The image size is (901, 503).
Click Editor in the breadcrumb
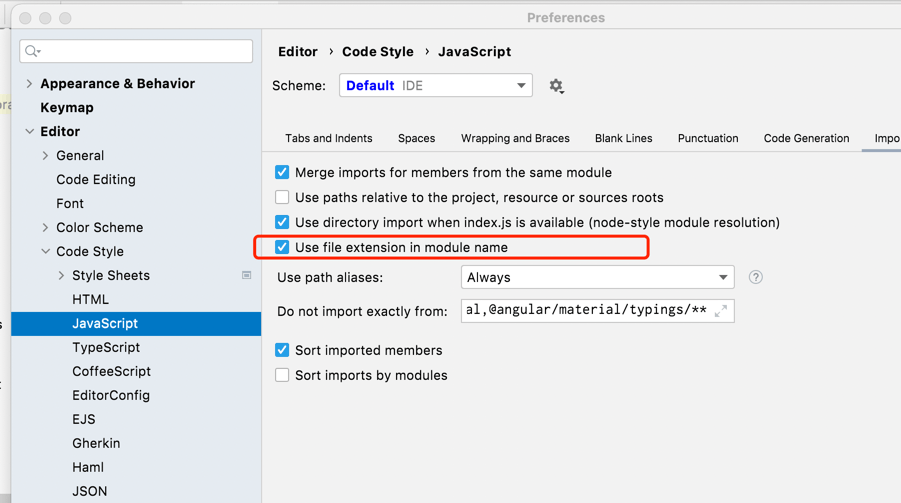coord(298,52)
